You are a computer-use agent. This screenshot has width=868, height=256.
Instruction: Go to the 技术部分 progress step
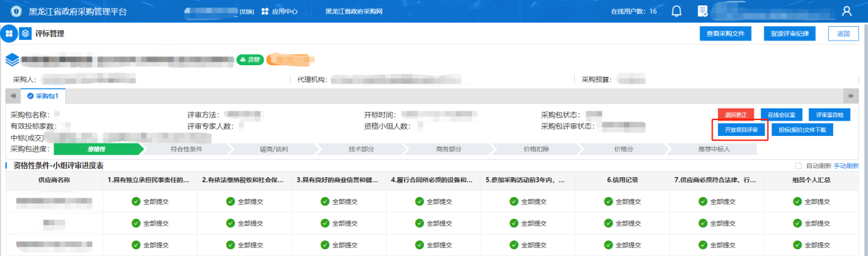pos(361,148)
